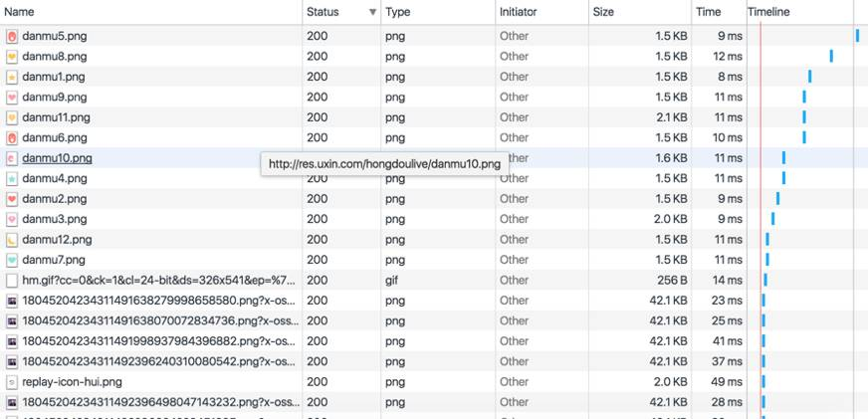Click the Timeline column header
The image size is (868, 419).
pyautogui.click(x=768, y=12)
